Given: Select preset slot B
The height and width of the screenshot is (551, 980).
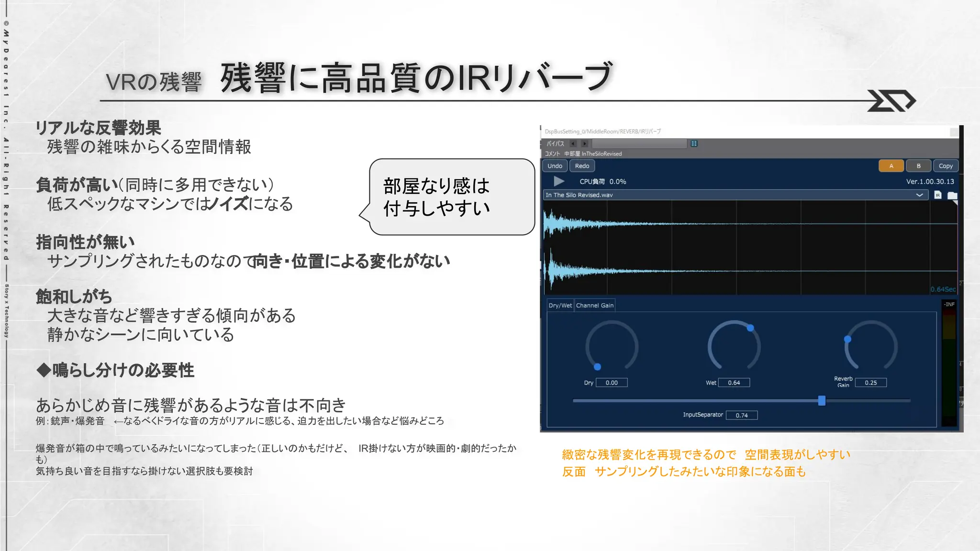Looking at the screenshot, I should [918, 166].
